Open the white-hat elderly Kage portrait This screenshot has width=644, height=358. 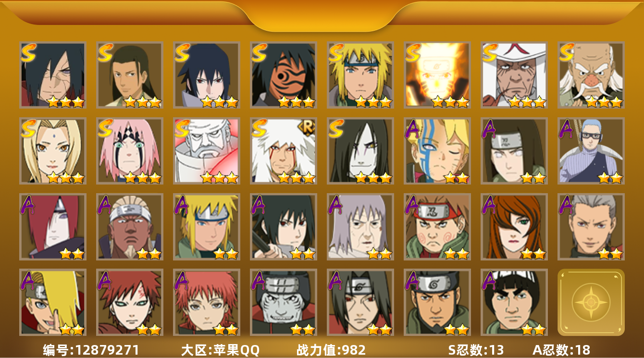pos(514,75)
